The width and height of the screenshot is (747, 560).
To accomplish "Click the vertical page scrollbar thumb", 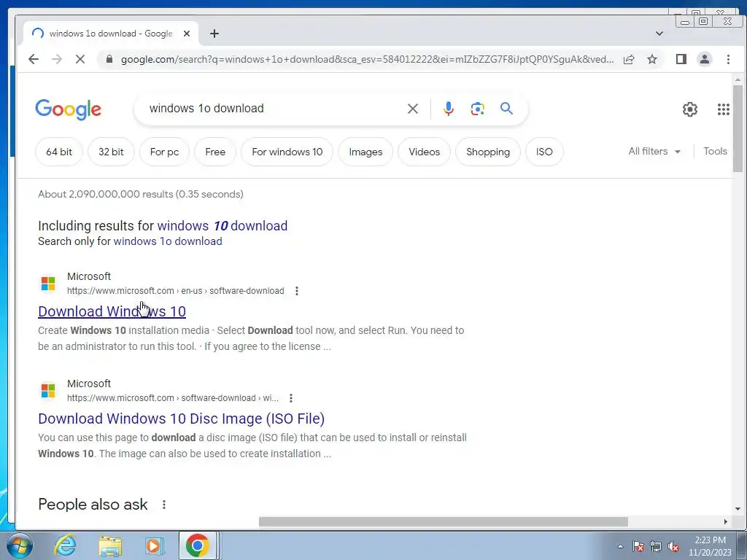I will [738, 128].
